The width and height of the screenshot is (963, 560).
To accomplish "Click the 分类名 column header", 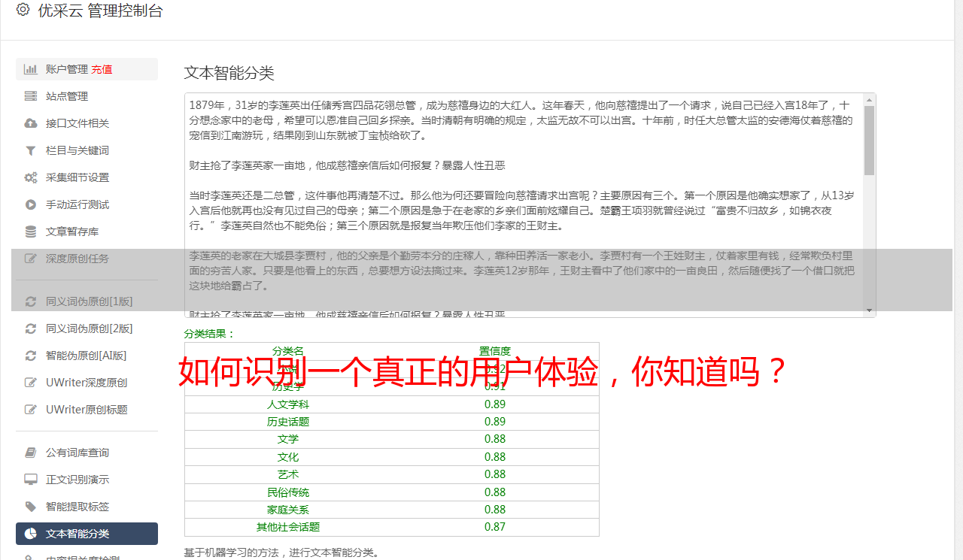I will point(288,351).
